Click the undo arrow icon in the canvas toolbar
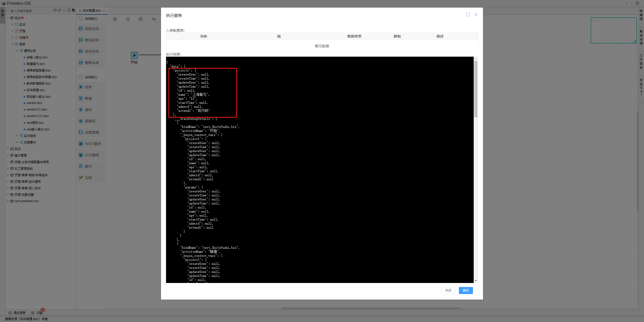Screen dimensions: 644x322 [154, 19]
